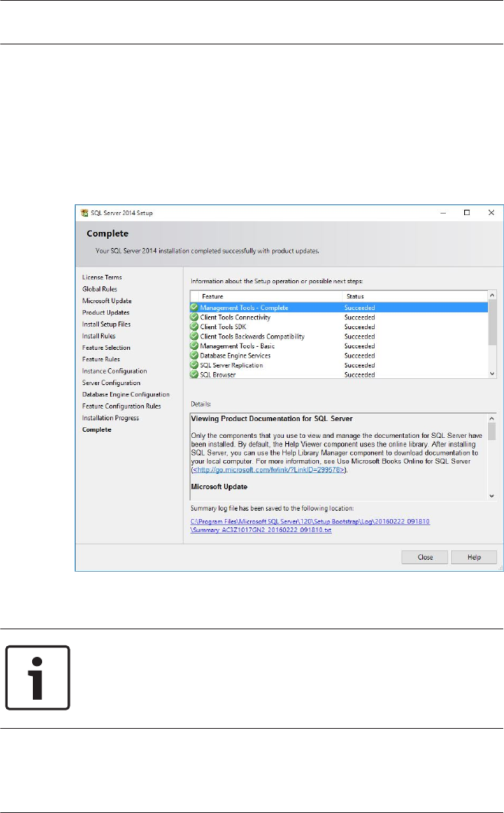Viewport: 504px width, 813px height.
Task: Select the Client Tools SDK row text
Action: click(x=223, y=327)
